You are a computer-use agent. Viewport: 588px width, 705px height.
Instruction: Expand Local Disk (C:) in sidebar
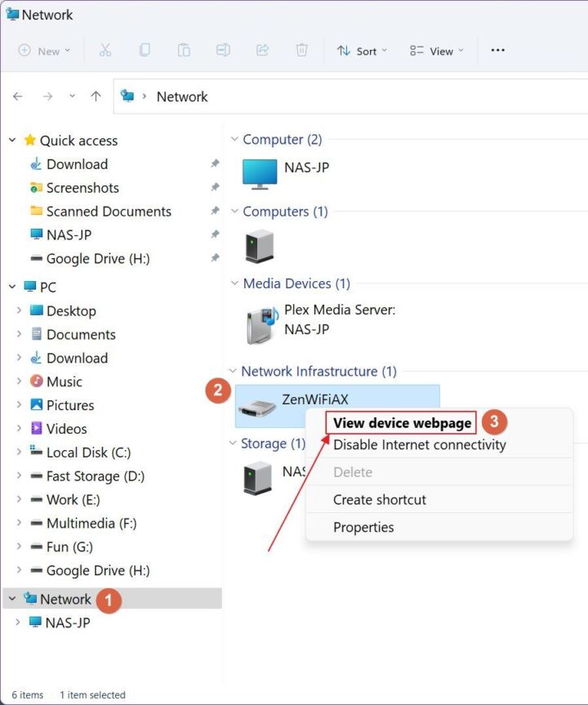19,453
